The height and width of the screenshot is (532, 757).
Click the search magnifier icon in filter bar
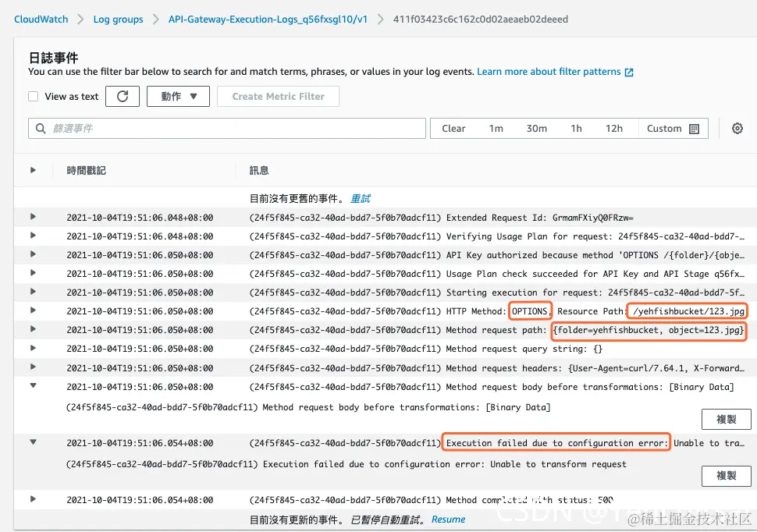click(41, 129)
